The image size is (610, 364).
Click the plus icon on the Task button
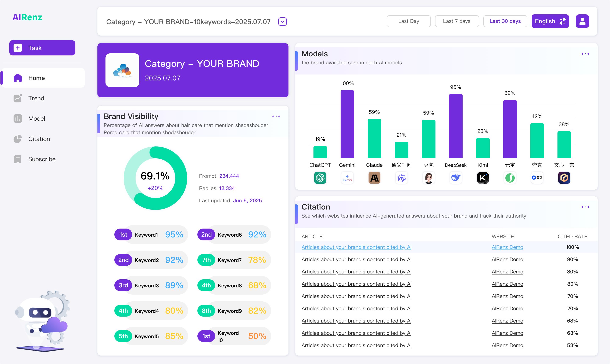click(x=18, y=48)
